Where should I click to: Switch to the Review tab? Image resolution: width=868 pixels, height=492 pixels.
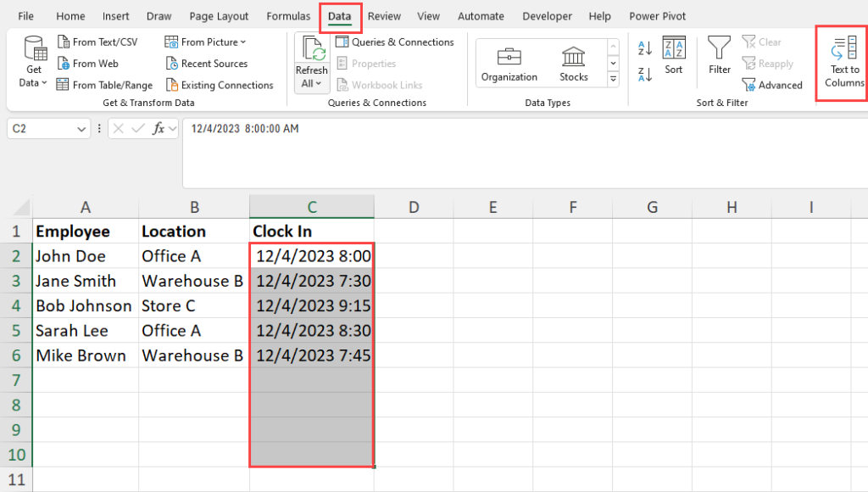pos(384,16)
